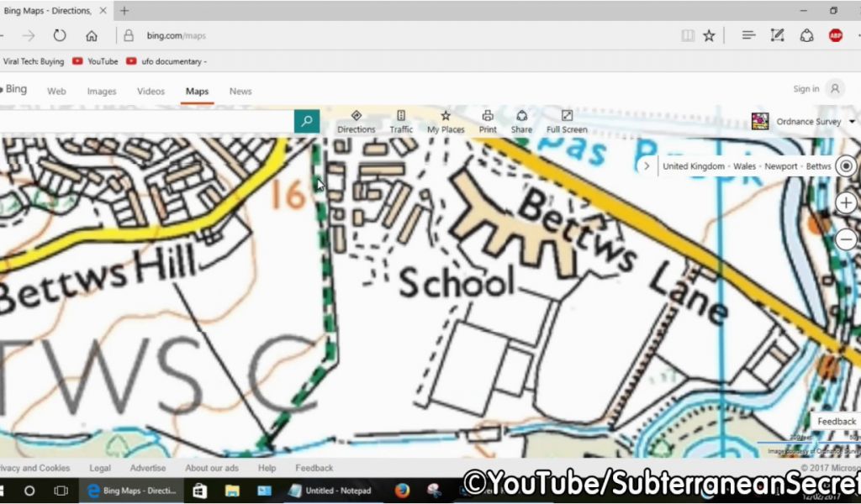Refresh the page in the browser
This screenshot has width=861, height=504.
click(x=60, y=35)
